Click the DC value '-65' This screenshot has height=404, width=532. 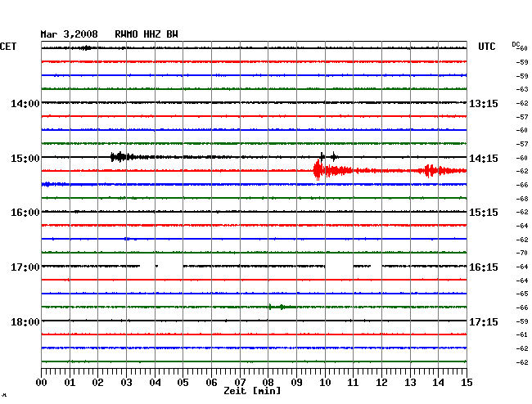coord(522,294)
